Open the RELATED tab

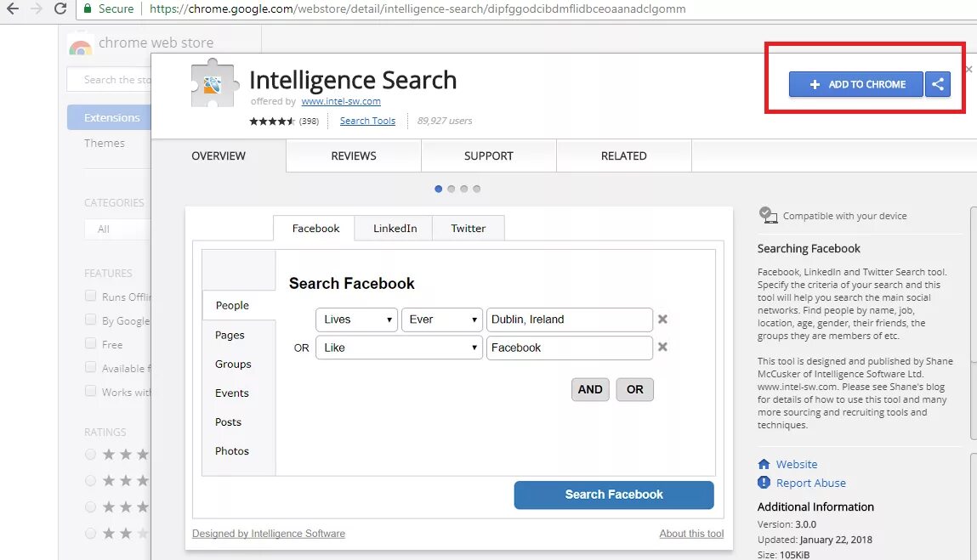point(624,156)
